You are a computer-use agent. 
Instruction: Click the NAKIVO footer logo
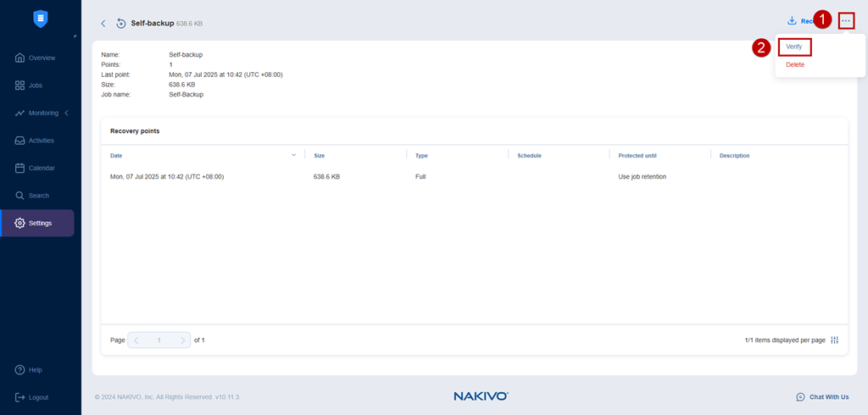pos(481,396)
